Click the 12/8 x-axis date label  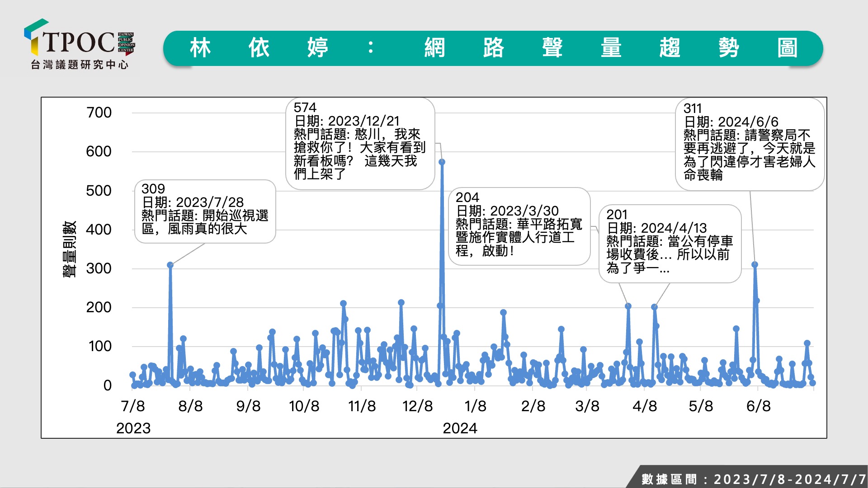click(x=417, y=406)
